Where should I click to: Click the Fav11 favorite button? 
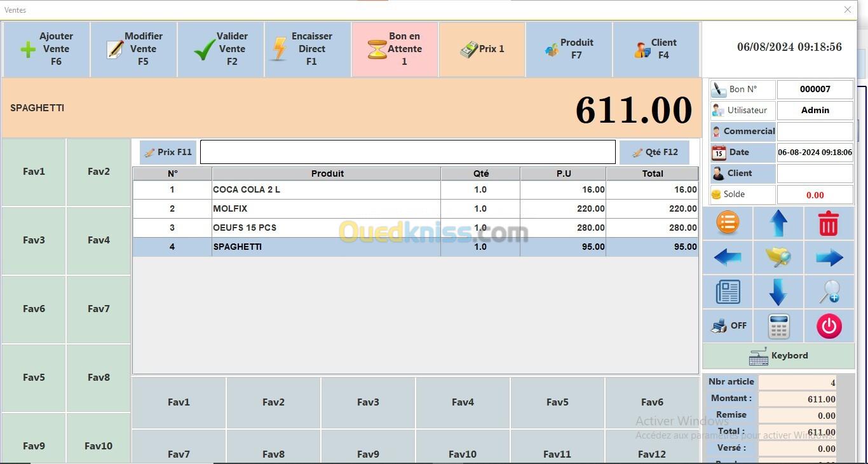click(557, 447)
